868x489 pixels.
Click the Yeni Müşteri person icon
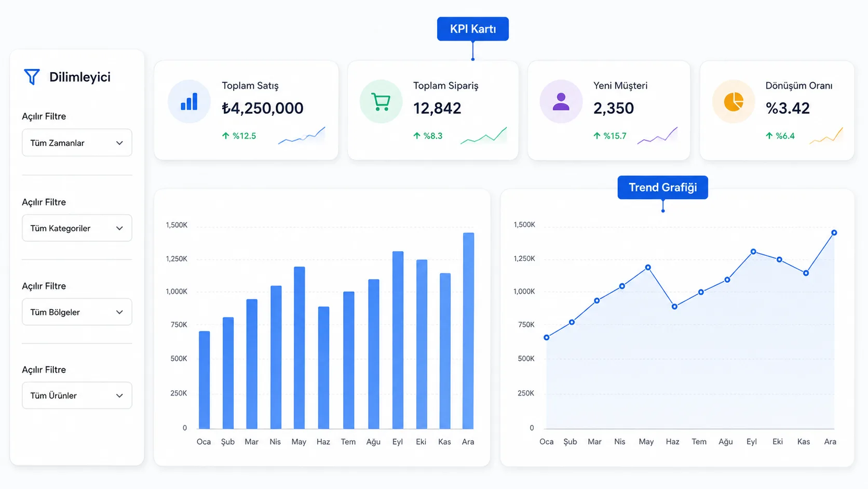561,101
